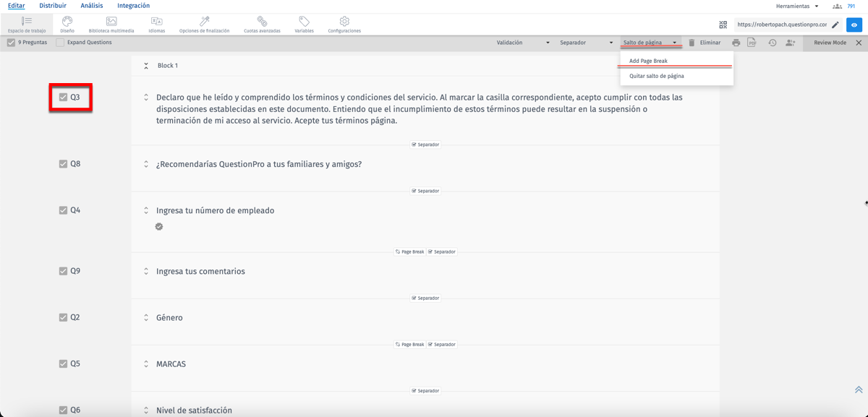Image resolution: width=868 pixels, height=417 pixels.
Task: Expand the MARCAS question arrows
Action: (x=146, y=364)
